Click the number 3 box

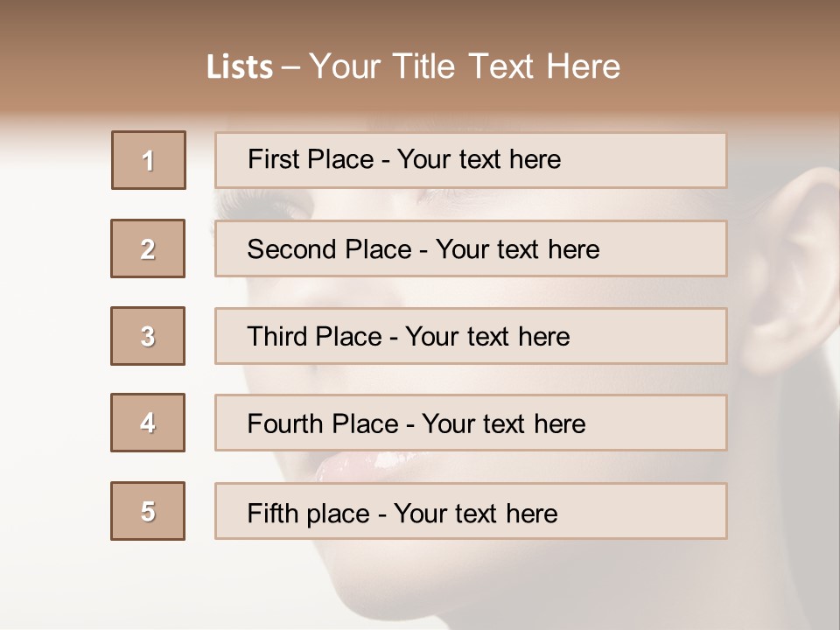click(148, 336)
